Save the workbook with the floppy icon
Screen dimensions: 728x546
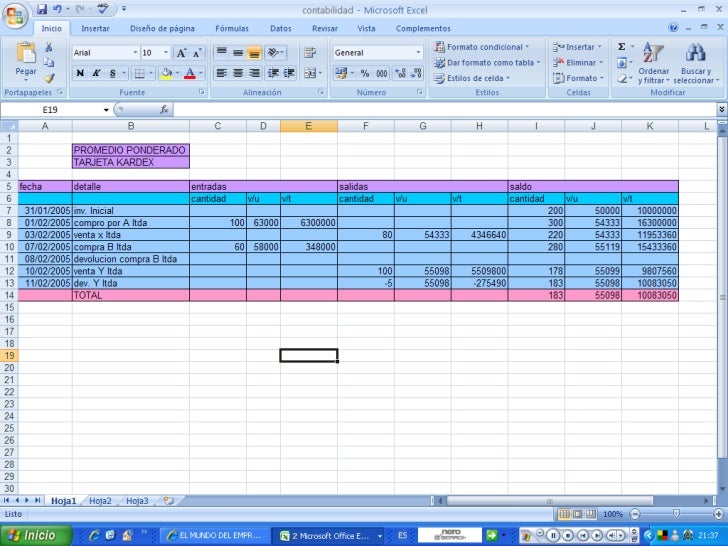point(42,9)
